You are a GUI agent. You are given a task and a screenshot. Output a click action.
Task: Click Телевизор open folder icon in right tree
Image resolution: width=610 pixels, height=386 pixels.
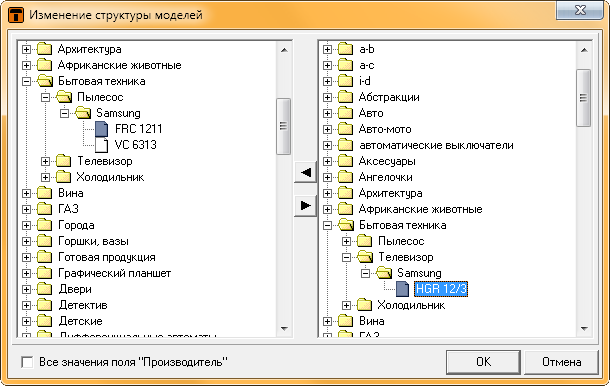(365, 257)
